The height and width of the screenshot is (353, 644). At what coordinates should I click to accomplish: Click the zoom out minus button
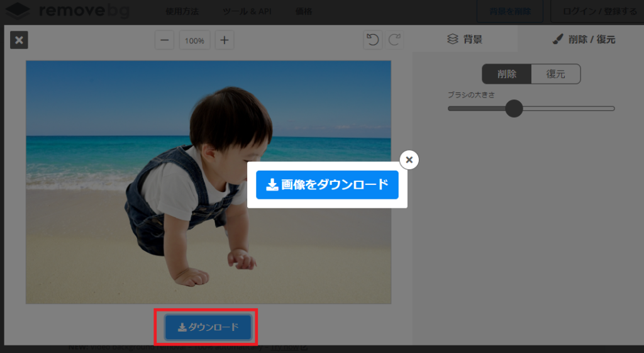point(165,40)
